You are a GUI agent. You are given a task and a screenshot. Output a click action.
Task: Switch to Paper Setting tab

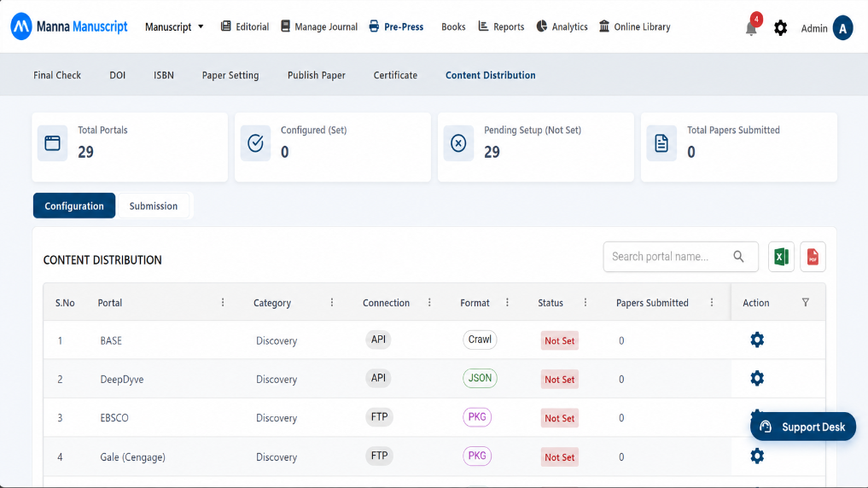(x=230, y=75)
